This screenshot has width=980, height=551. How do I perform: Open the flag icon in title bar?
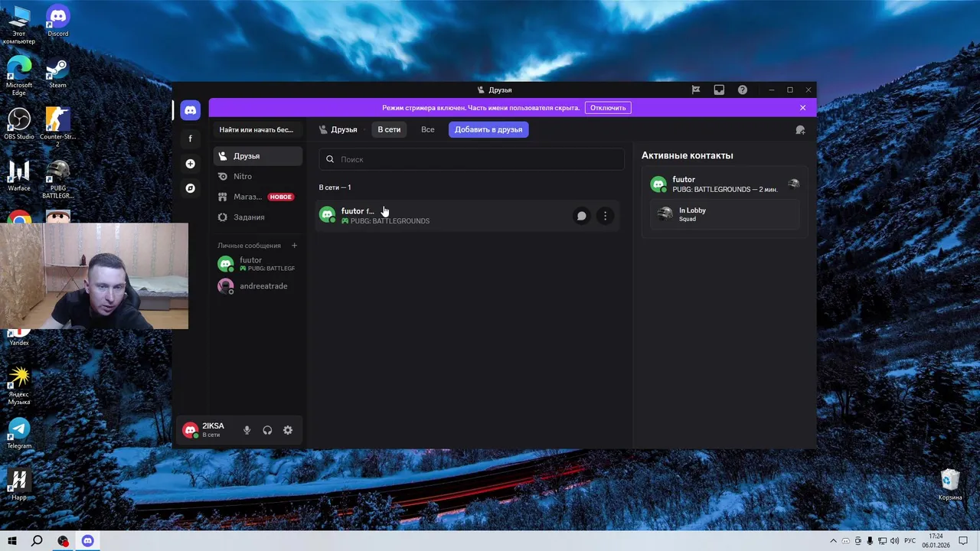pyautogui.click(x=696, y=90)
